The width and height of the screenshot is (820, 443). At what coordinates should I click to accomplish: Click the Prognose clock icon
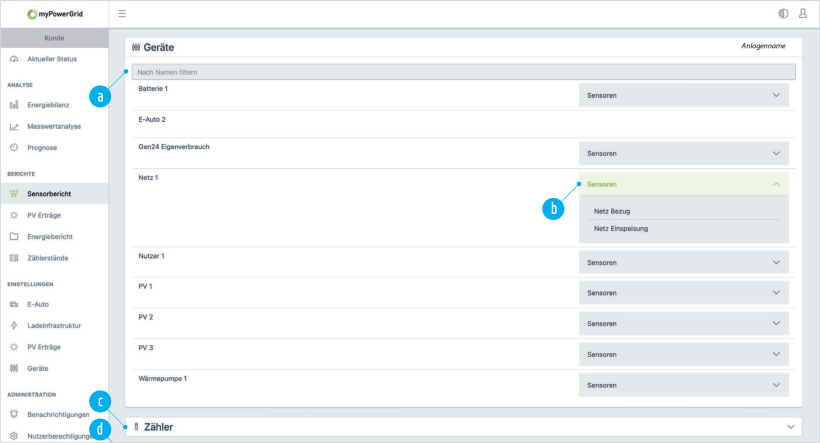click(14, 147)
